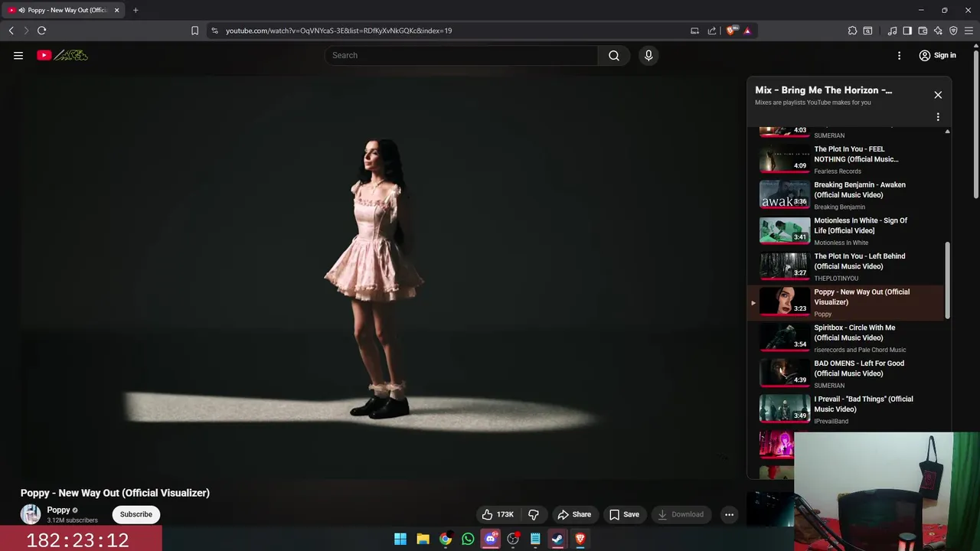Subscribe to Poppy channel
This screenshot has width=980, height=551.
136,514
